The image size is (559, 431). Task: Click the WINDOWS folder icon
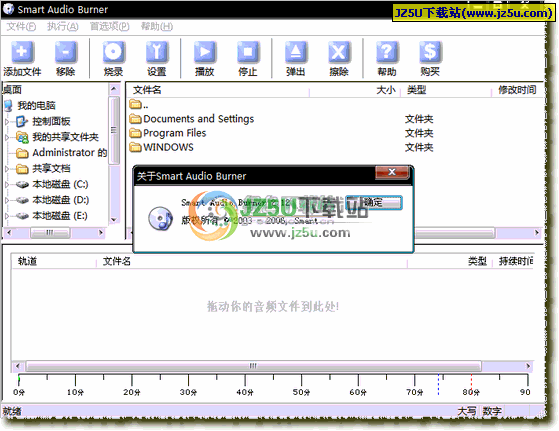coord(135,147)
